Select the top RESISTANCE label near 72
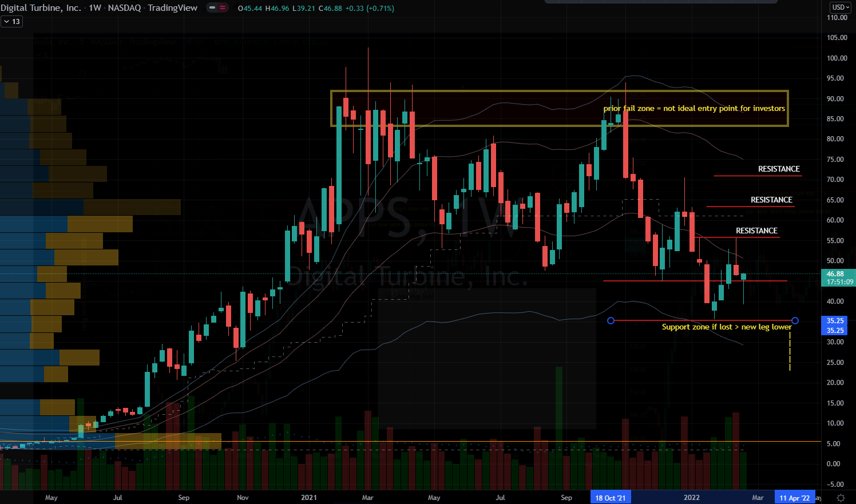856x504 pixels. (x=779, y=169)
